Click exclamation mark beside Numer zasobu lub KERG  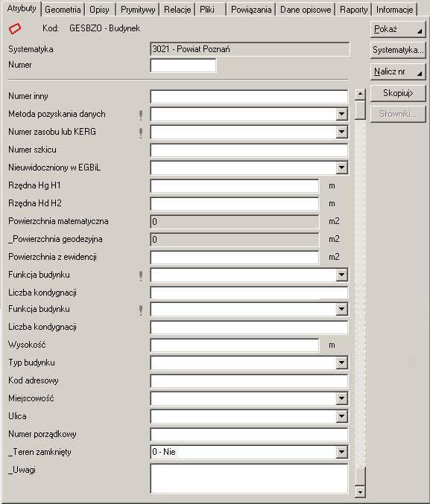[x=141, y=133]
